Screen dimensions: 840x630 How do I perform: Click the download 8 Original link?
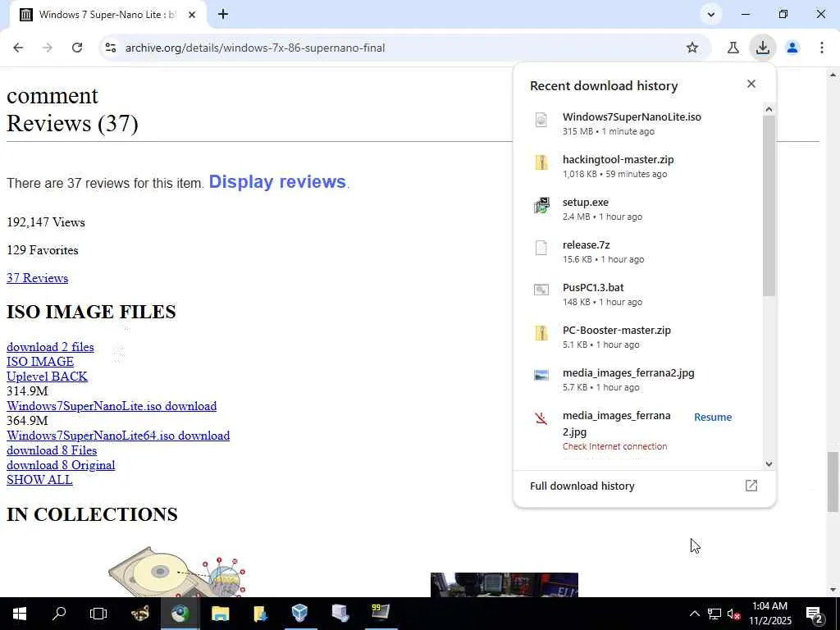click(x=61, y=465)
